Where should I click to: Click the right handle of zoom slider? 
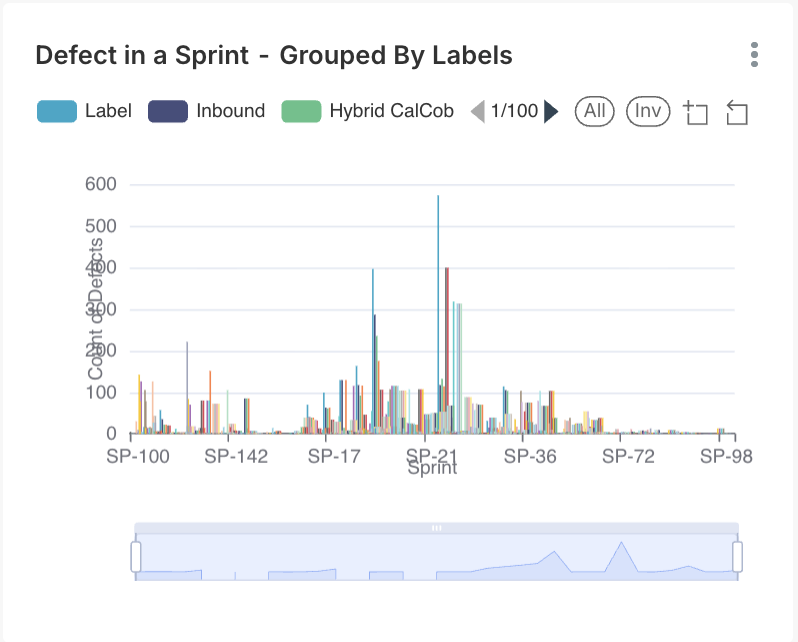[738, 556]
